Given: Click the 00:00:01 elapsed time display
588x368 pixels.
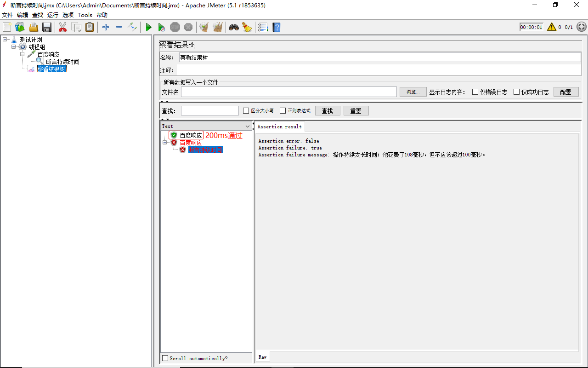Looking at the screenshot, I should click(x=531, y=27).
